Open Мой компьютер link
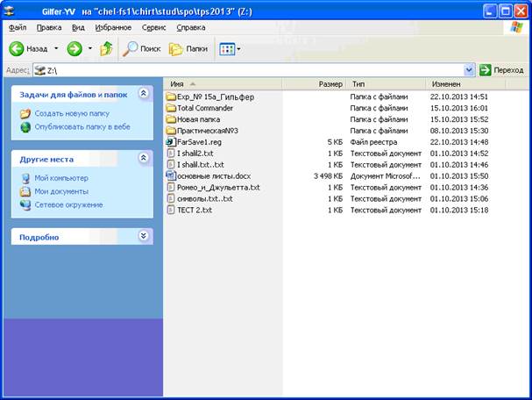 61,178
